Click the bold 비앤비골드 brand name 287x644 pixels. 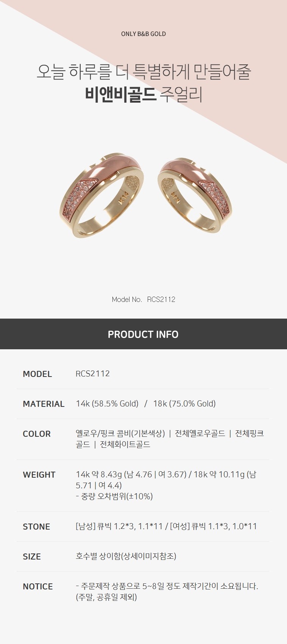[x=121, y=94]
